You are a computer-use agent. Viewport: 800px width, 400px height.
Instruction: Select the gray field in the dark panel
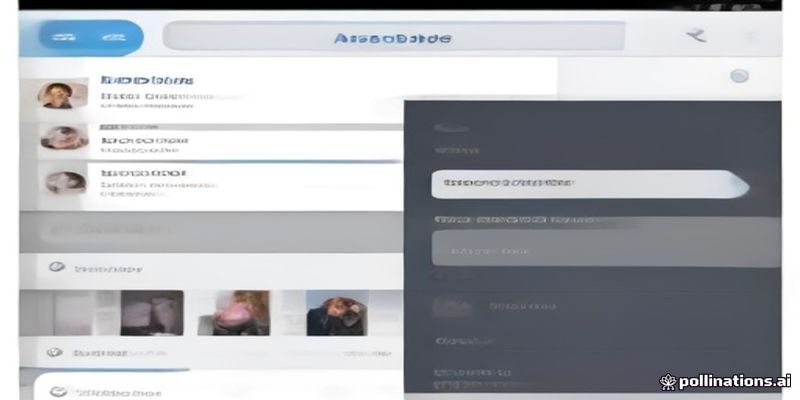coord(606,249)
